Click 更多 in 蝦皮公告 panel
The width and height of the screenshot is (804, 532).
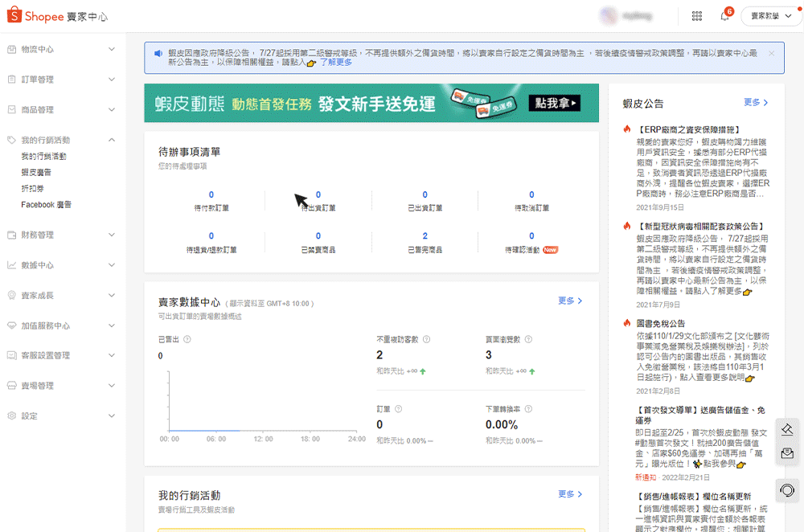pos(756,103)
